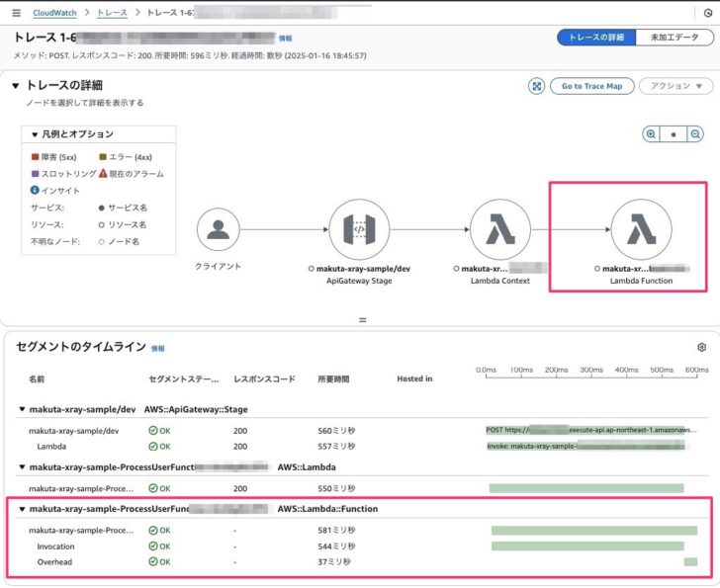Click the CloudWatch breadcrumb link
The height and width of the screenshot is (588, 720).
pyautogui.click(x=54, y=13)
